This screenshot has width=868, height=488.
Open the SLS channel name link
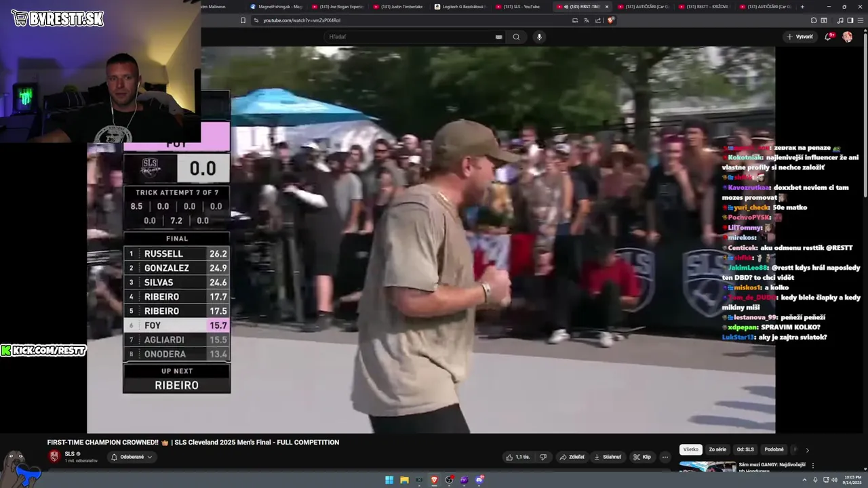[x=69, y=453]
